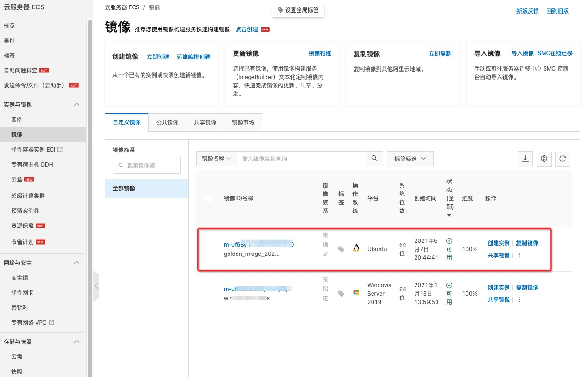Open the 状态(全部) filter arrow
This screenshot has width=588, height=377.
pyautogui.click(x=449, y=215)
